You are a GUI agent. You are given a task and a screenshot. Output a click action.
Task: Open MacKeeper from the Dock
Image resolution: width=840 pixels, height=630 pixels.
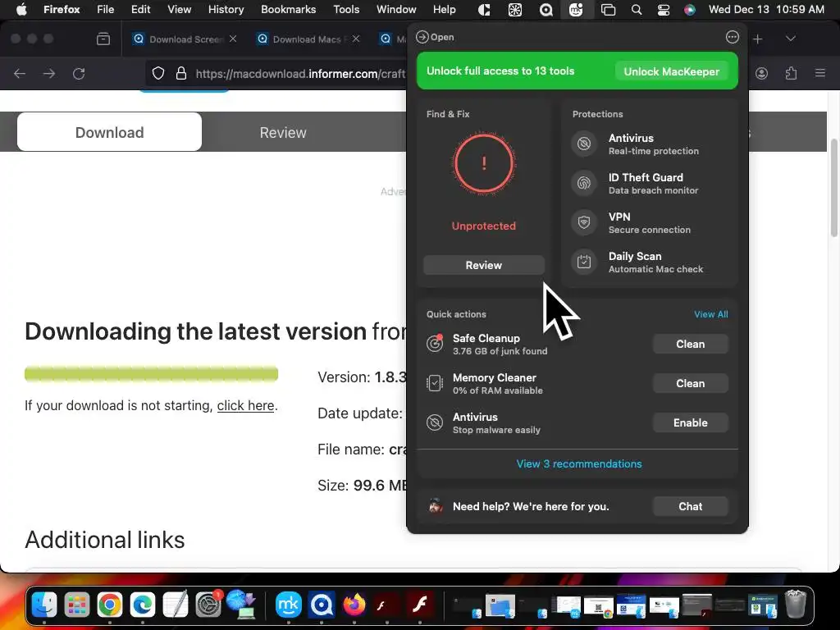[x=288, y=605]
